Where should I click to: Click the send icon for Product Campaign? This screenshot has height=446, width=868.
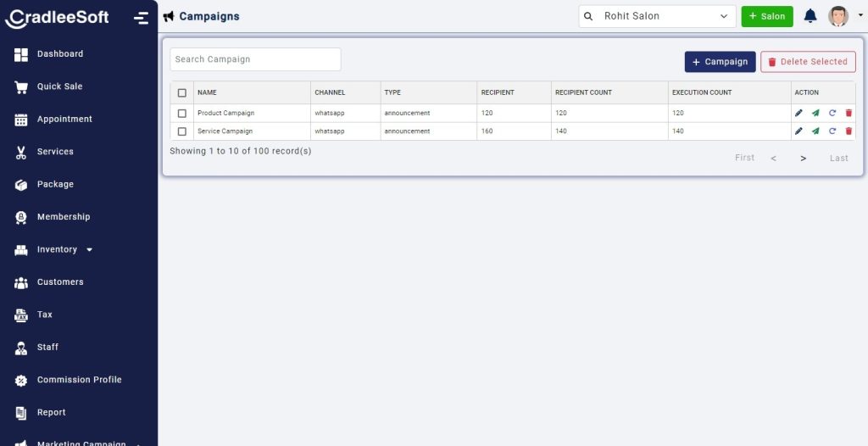pos(815,113)
